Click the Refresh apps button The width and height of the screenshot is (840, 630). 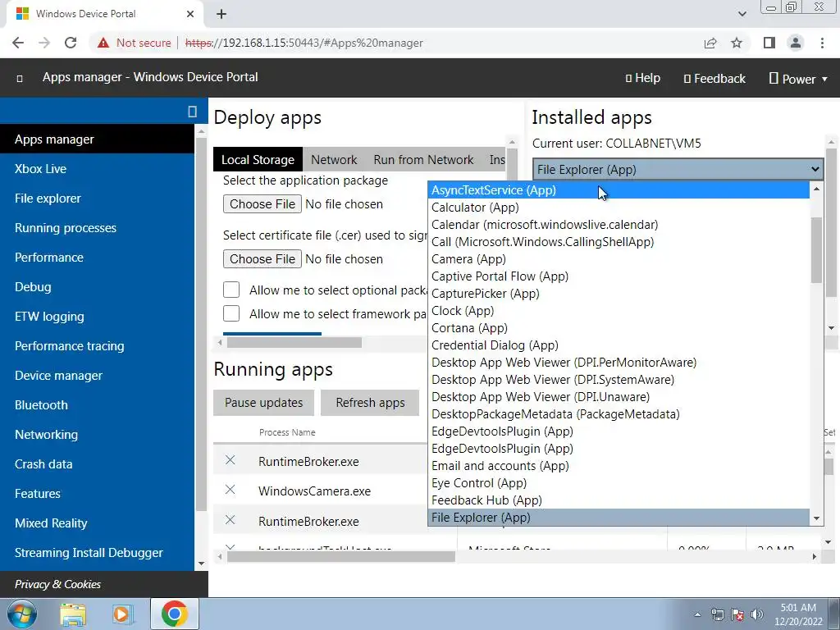(370, 403)
